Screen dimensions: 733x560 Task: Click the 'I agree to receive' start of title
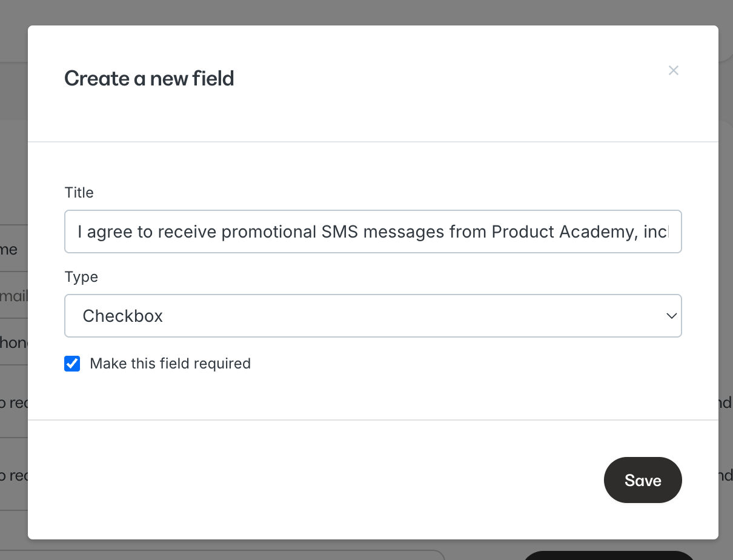(x=147, y=232)
